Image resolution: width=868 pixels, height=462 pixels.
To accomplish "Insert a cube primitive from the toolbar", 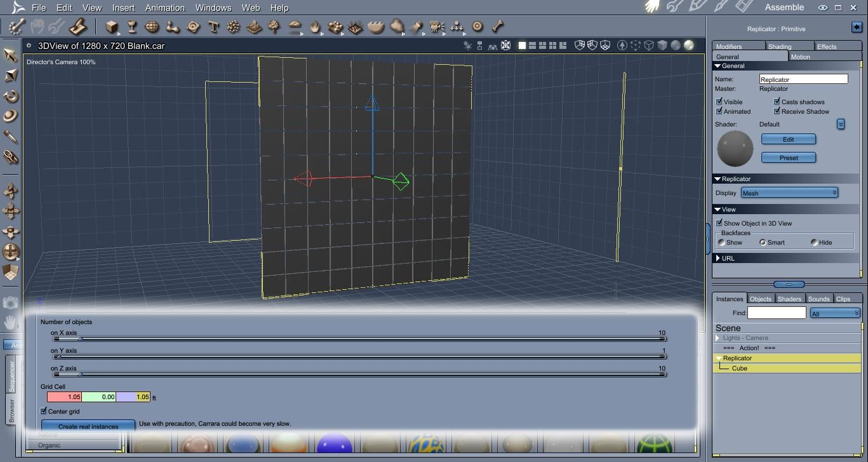I will (112, 27).
